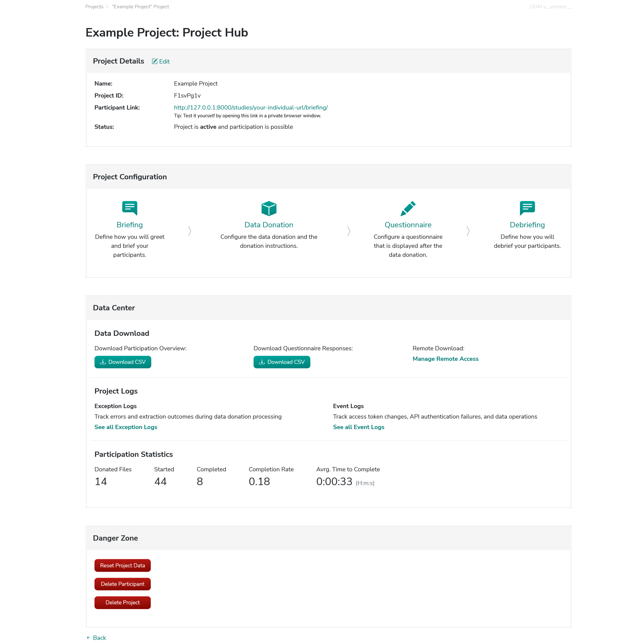Click the download icon on Participation Overview CSV
This screenshot has width=644, height=644.
tap(103, 362)
